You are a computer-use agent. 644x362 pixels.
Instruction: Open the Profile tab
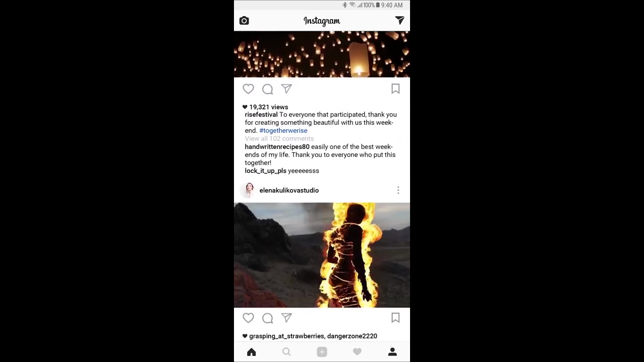click(x=392, y=352)
